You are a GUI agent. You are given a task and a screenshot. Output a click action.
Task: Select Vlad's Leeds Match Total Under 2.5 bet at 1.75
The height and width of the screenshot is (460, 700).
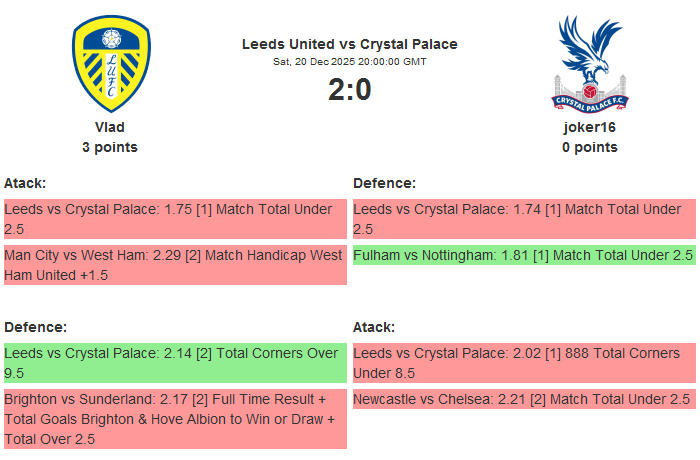click(175, 219)
